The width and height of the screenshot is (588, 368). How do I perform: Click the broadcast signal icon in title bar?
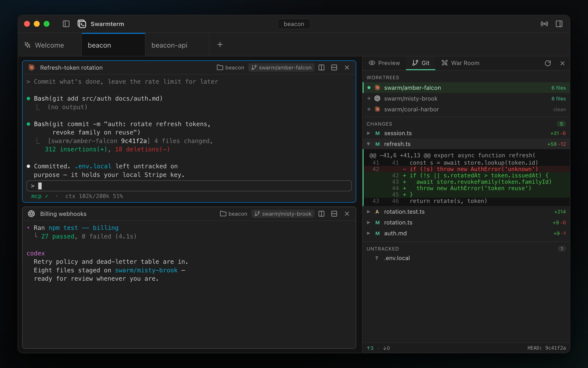(544, 24)
